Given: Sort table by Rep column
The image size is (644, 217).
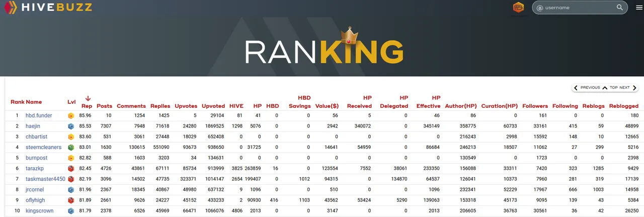Looking at the screenshot, I should coord(87,106).
